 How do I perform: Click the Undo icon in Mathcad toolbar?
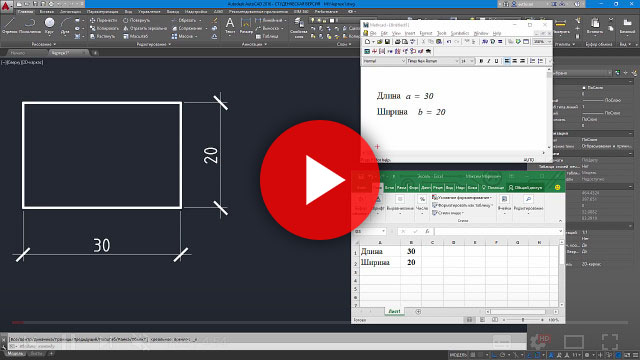pos(449,42)
